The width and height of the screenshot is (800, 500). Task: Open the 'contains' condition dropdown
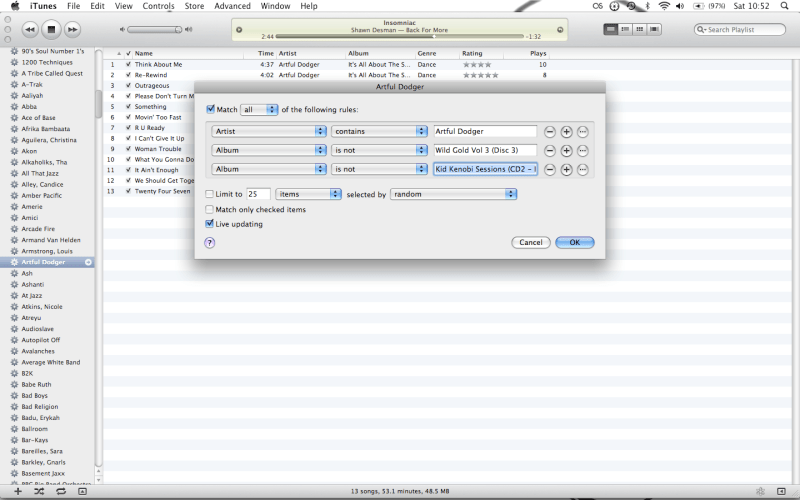380,131
